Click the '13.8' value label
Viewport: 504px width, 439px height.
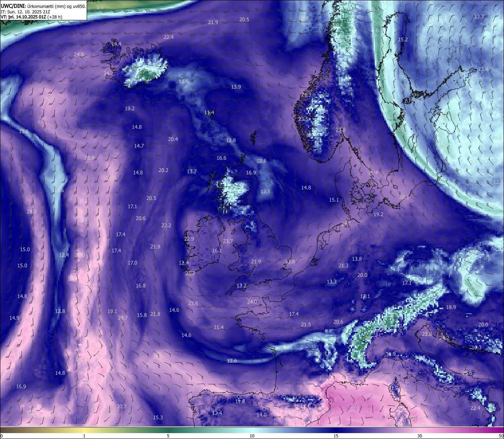coord(357,259)
